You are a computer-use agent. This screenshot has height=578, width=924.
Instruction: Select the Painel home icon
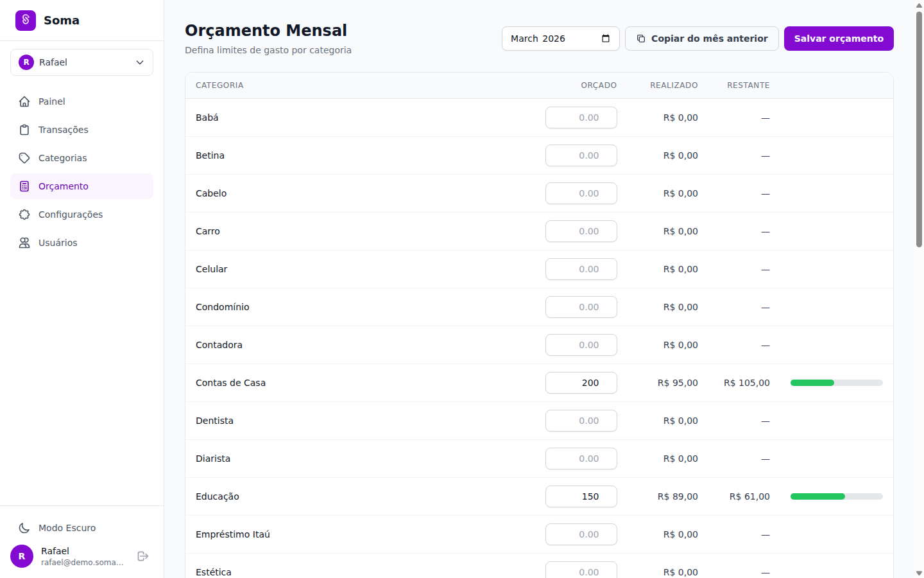tap(24, 101)
